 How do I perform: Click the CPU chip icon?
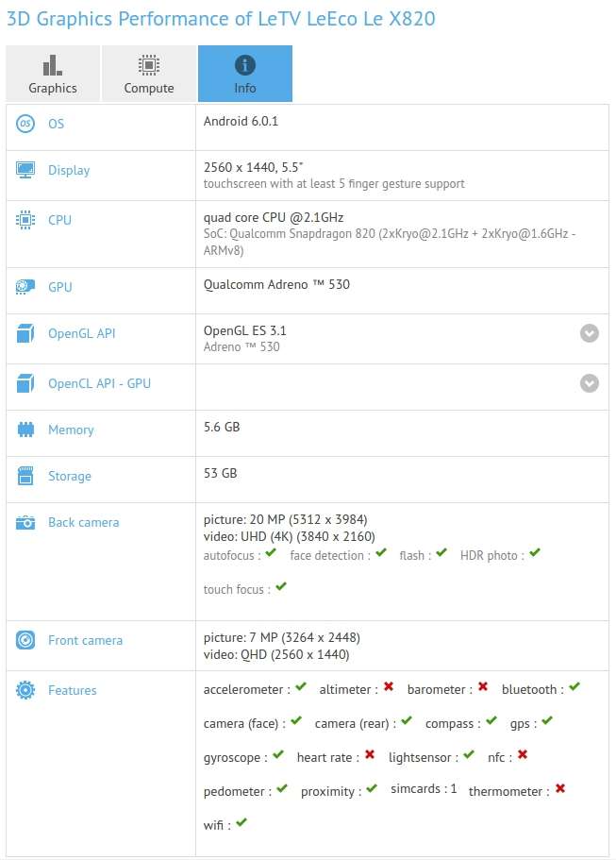25,220
